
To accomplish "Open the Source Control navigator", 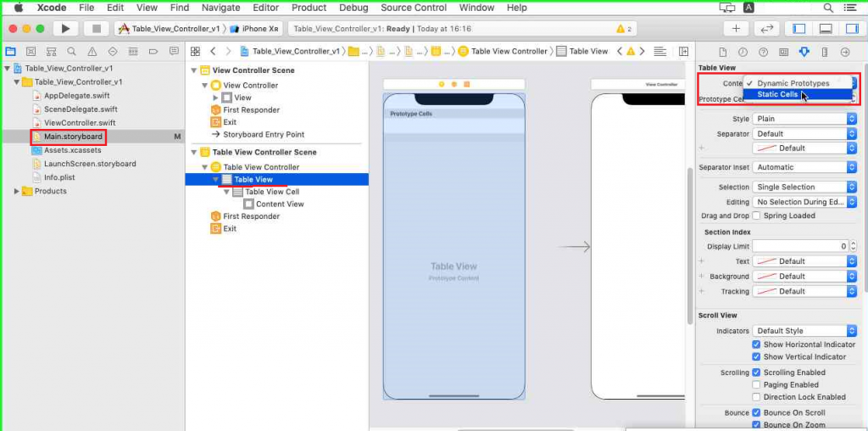I will (x=31, y=52).
